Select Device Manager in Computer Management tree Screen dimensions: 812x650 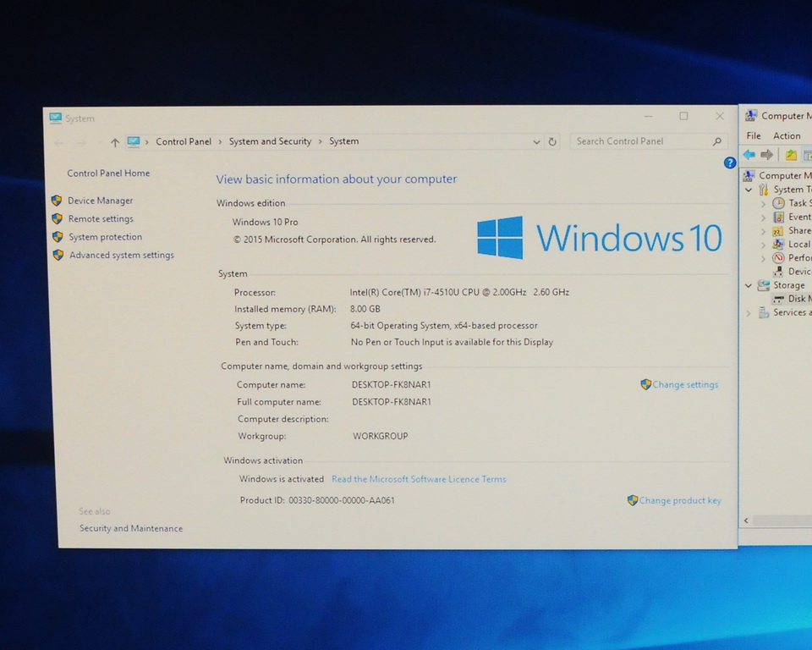(799, 271)
